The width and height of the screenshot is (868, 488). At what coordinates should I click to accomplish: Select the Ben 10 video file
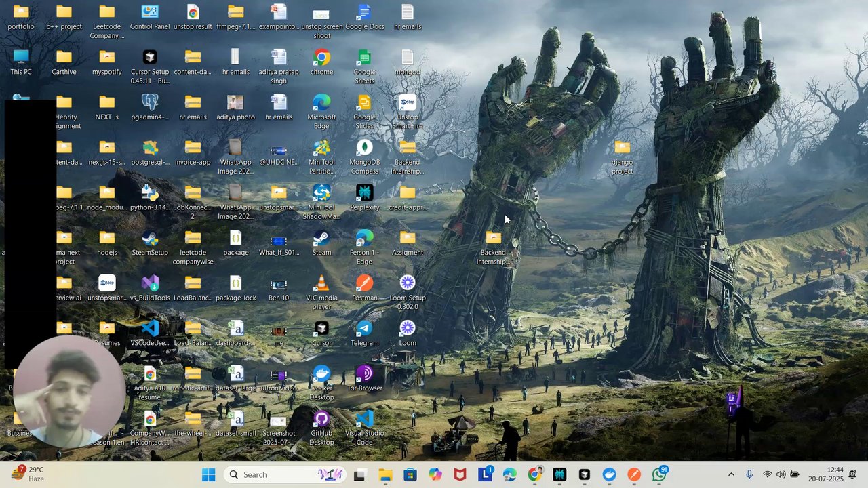click(x=278, y=288)
